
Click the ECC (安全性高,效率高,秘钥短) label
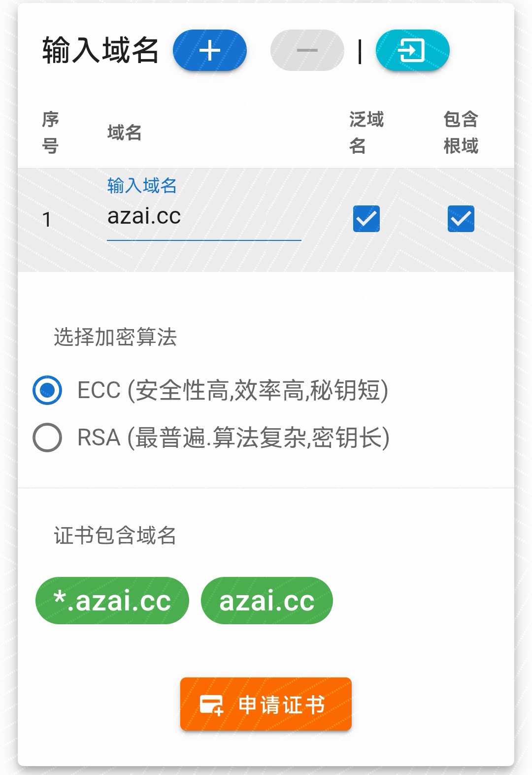click(x=233, y=390)
